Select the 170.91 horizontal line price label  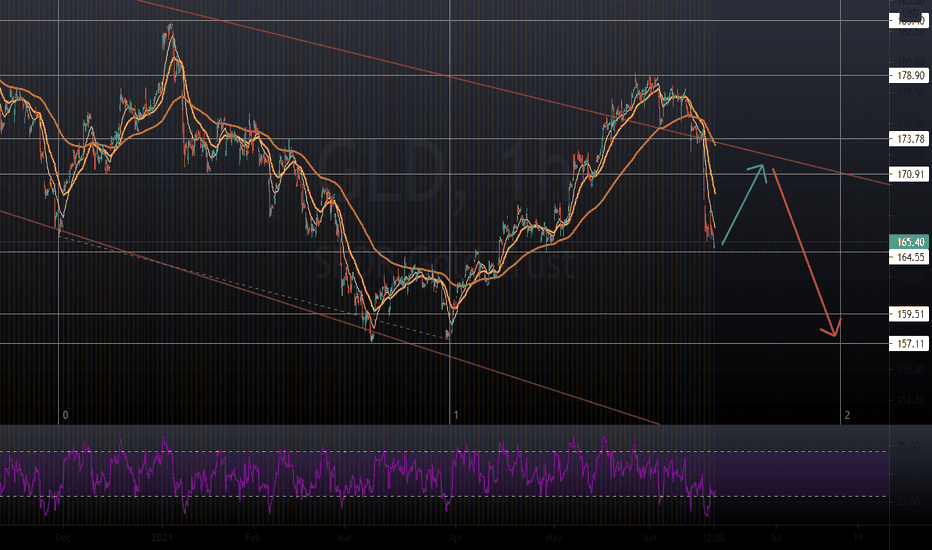click(909, 174)
